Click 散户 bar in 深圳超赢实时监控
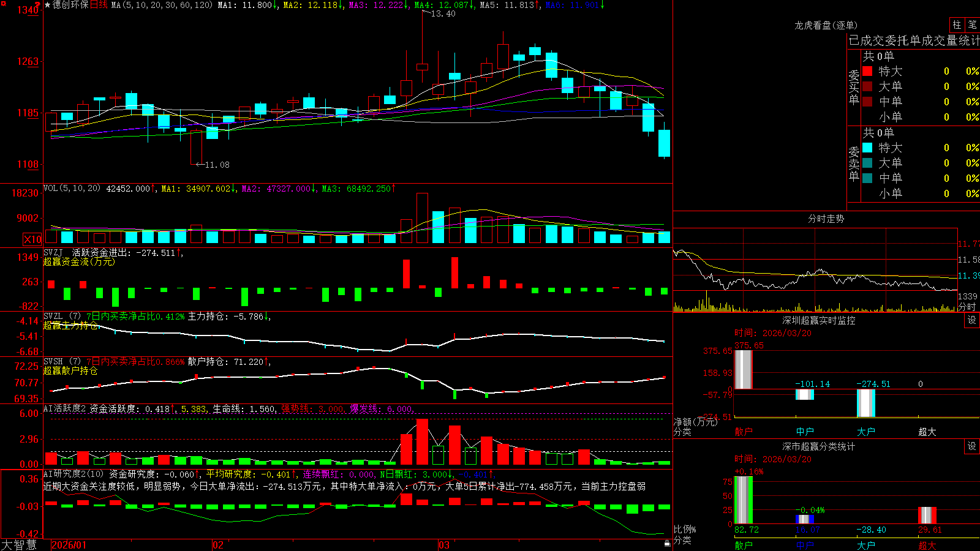 [743, 369]
